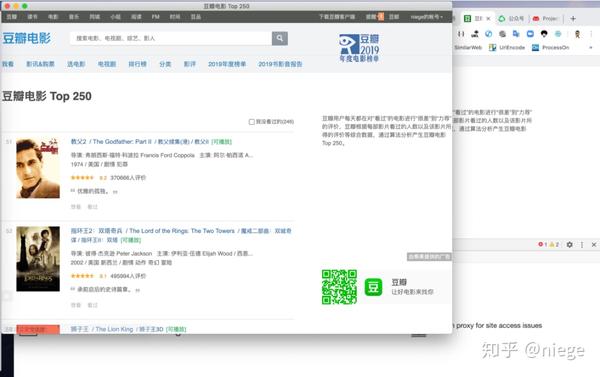Open the Douban 2019 annual movie list logo
The image size is (600, 377).
pos(359,48)
